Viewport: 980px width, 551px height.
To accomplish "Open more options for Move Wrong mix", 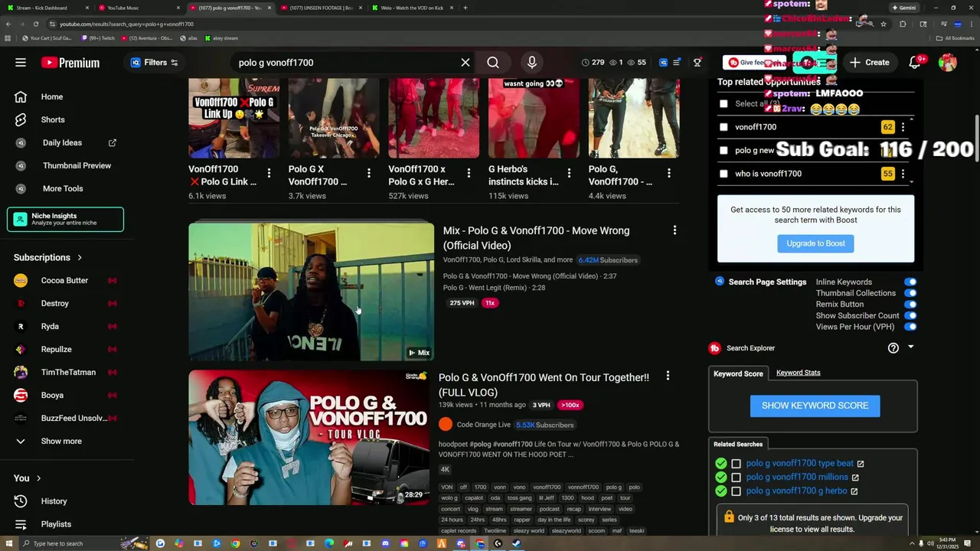I will pos(675,230).
